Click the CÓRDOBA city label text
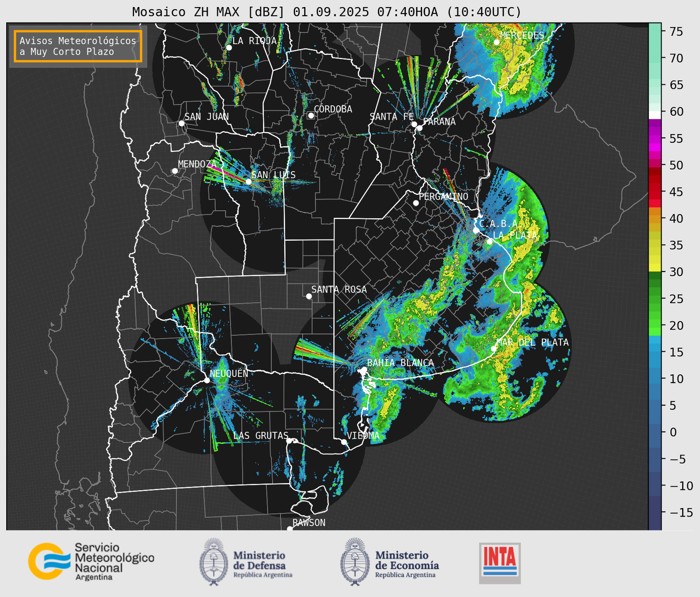The width and height of the screenshot is (700, 597). point(333,109)
